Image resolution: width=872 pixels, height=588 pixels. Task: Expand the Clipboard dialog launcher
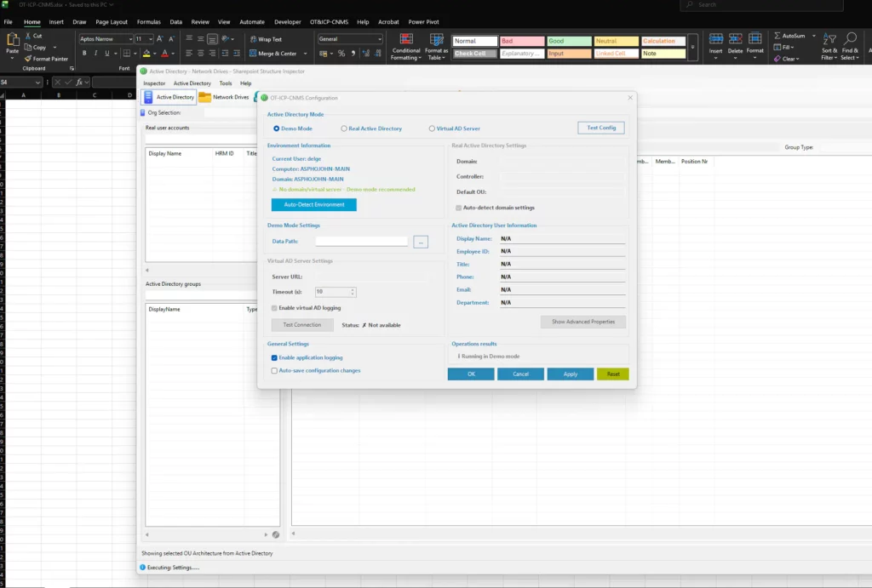tap(72, 68)
